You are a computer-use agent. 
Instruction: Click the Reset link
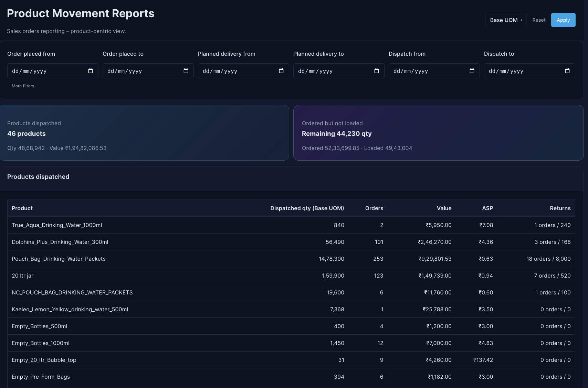click(x=539, y=20)
